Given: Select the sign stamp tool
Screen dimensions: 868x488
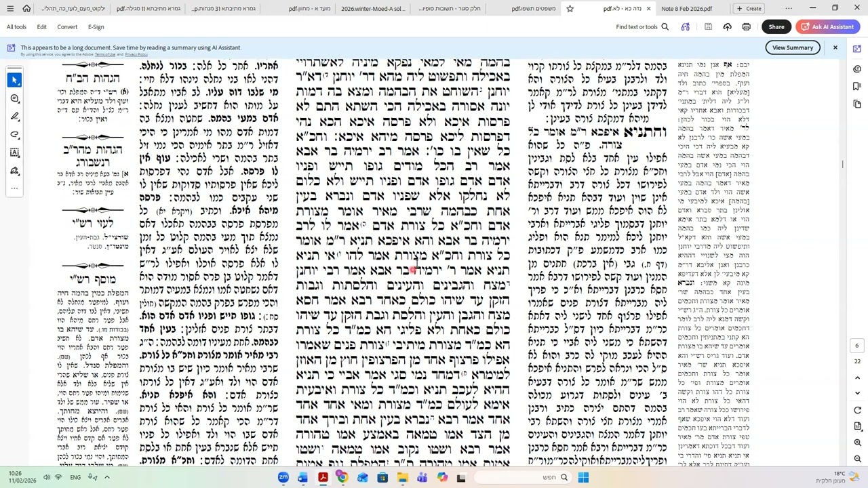Looking at the screenshot, I should click(15, 171).
